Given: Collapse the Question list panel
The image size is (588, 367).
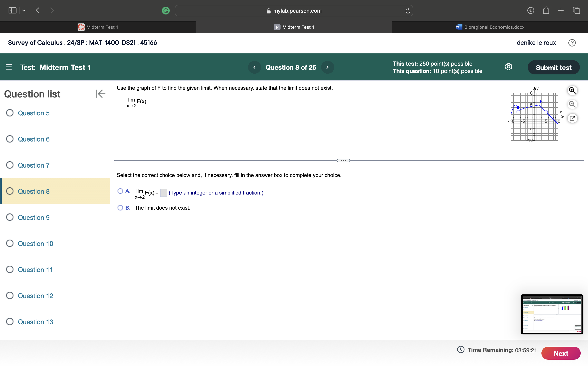Looking at the screenshot, I should pyautogui.click(x=100, y=94).
